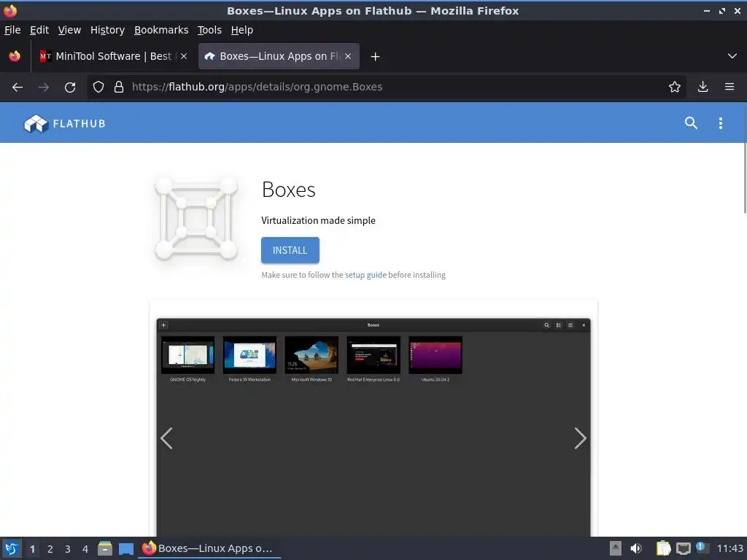This screenshot has height=560, width=747.
Task: Open the network status tray icon
Action: click(683, 548)
